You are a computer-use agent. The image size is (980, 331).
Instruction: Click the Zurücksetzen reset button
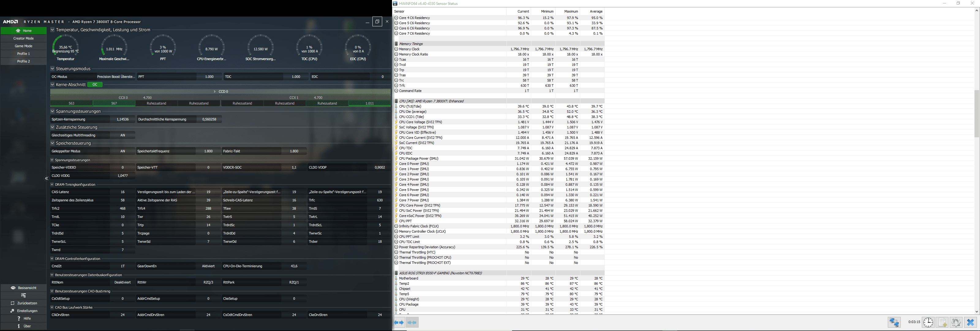coord(24,303)
